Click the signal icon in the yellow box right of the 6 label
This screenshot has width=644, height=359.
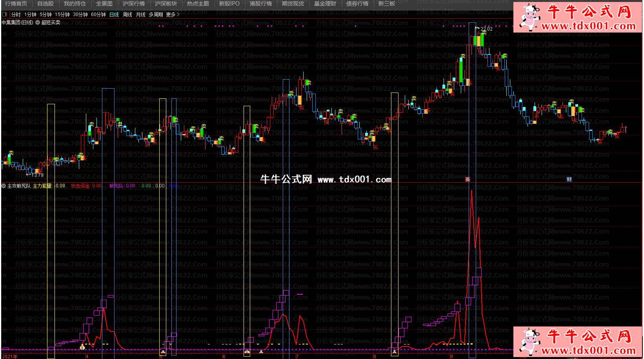click(x=247, y=352)
